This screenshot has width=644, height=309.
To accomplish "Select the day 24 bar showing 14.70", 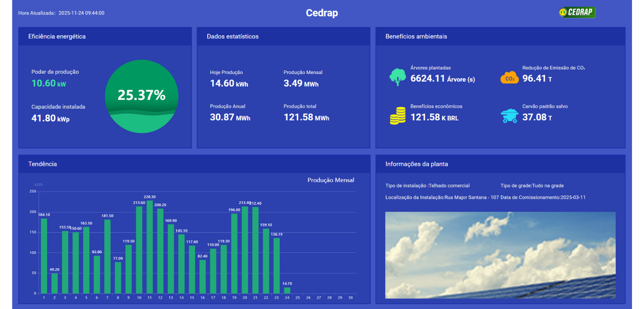I will pos(287,291).
